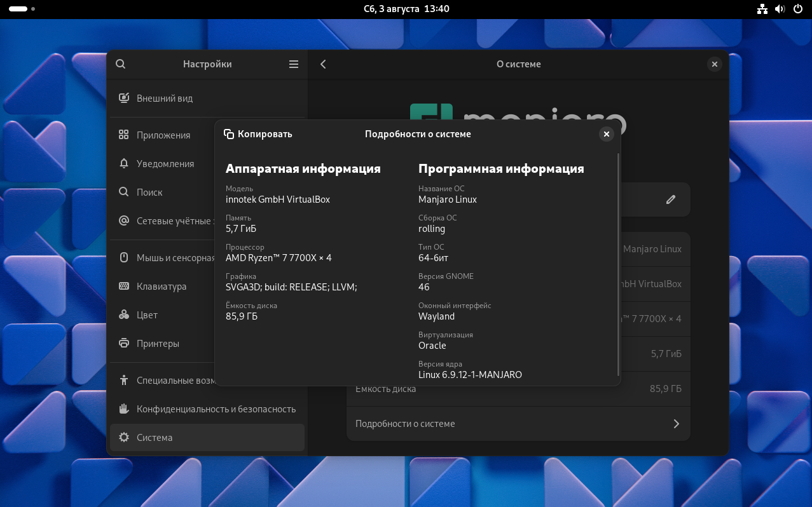
Task: Click OS name value Manjaro Linux in dialog
Action: tap(448, 199)
